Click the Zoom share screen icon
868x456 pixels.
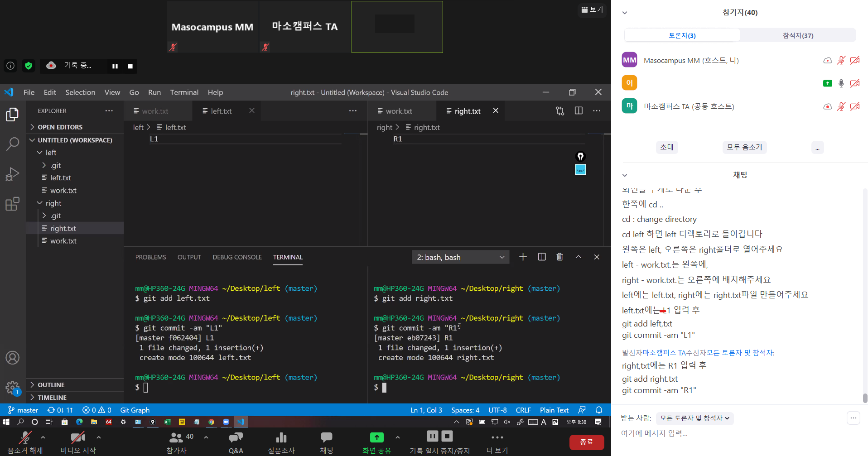[x=376, y=437]
